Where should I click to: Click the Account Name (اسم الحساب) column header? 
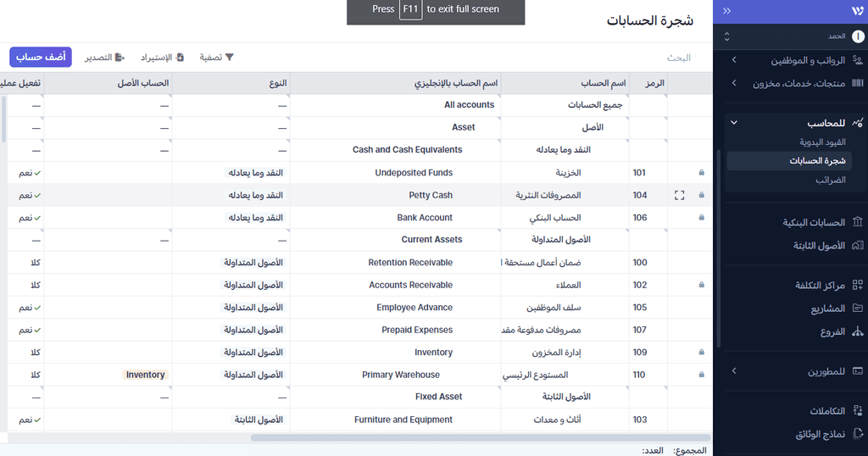pyautogui.click(x=565, y=83)
